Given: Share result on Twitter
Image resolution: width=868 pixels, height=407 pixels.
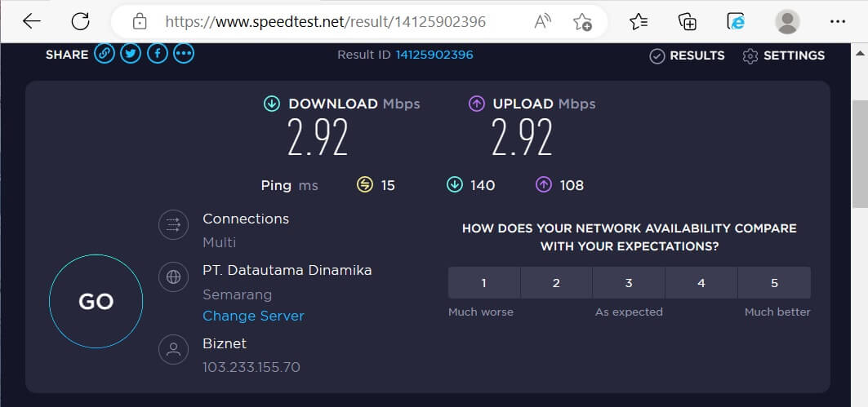Looking at the screenshot, I should click(130, 54).
